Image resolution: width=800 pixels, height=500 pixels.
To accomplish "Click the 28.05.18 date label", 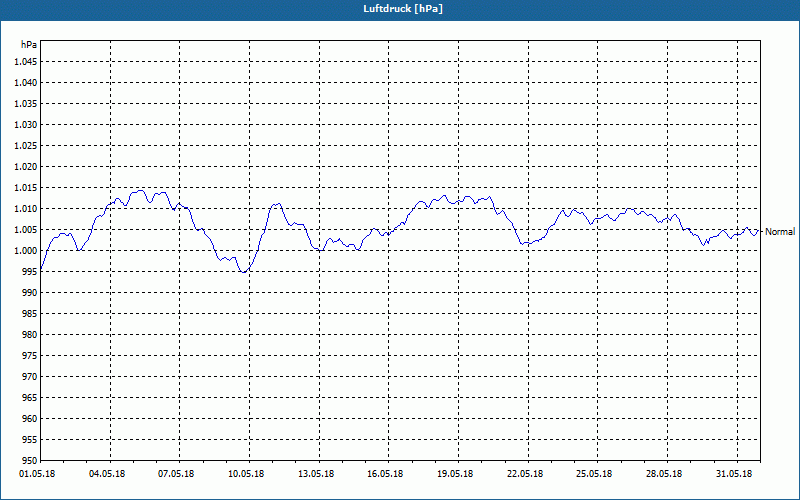I will (664, 474).
